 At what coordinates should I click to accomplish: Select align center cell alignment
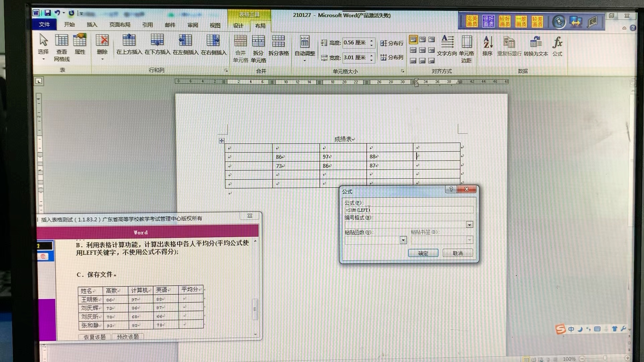[422, 50]
